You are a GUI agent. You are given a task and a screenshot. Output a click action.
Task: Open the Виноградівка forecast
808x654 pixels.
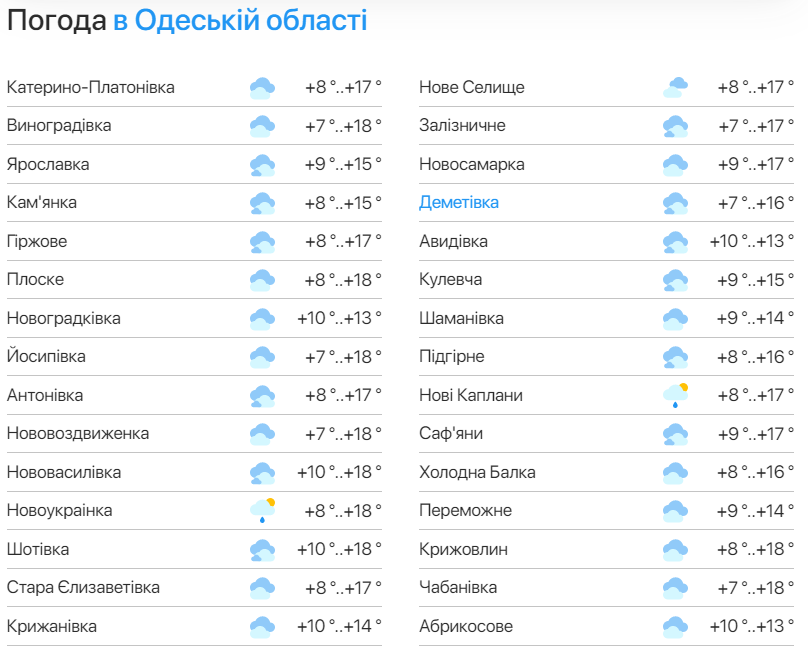tap(59, 126)
